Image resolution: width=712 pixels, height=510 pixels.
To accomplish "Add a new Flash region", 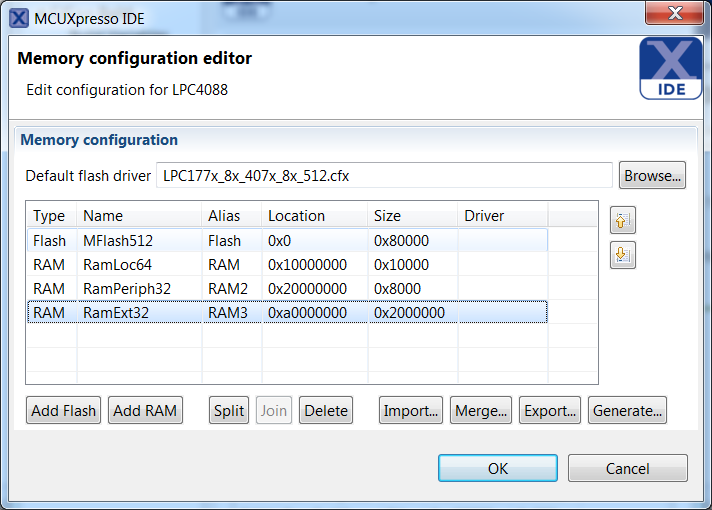I will (x=64, y=410).
